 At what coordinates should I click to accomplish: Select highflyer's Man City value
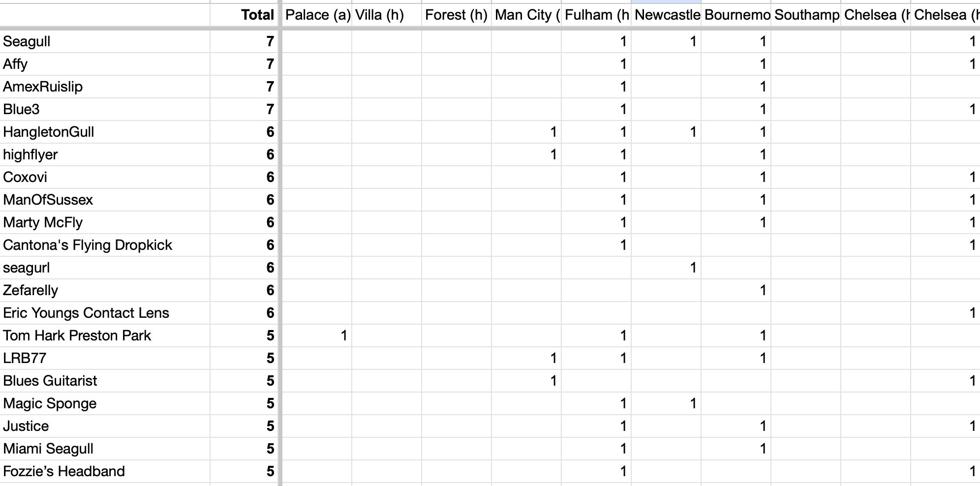tap(526, 154)
